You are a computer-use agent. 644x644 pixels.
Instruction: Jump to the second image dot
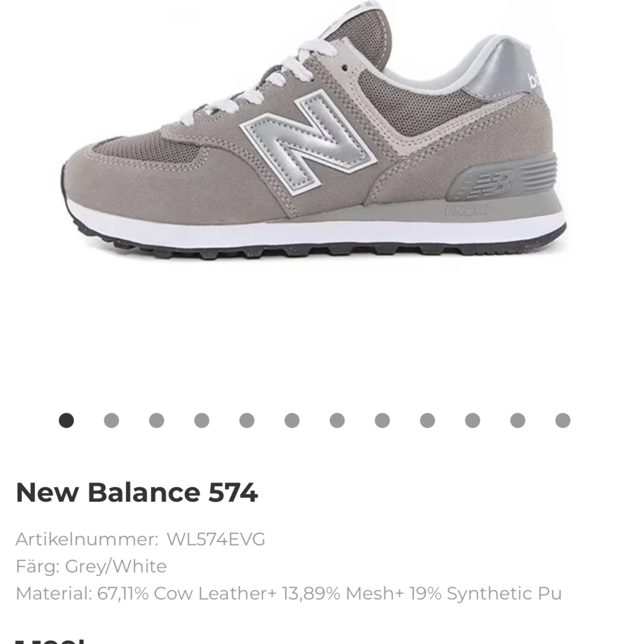click(x=111, y=420)
